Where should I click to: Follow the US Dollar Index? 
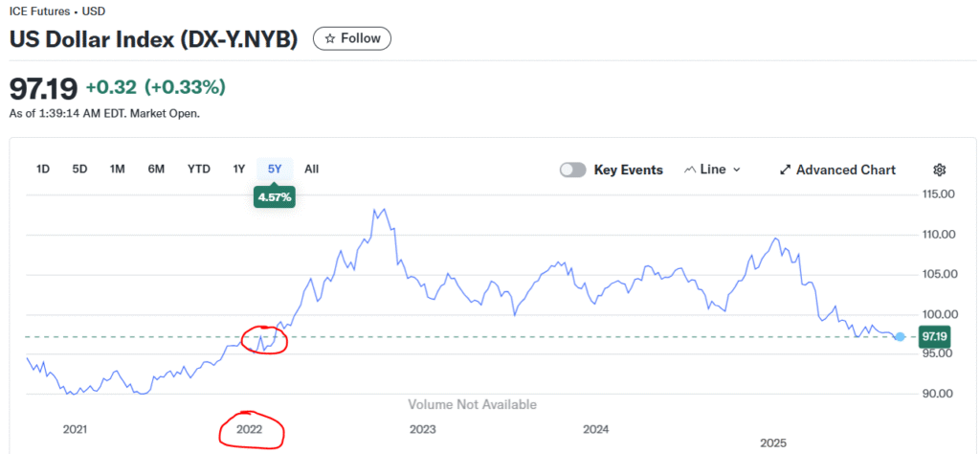pyautogui.click(x=352, y=38)
